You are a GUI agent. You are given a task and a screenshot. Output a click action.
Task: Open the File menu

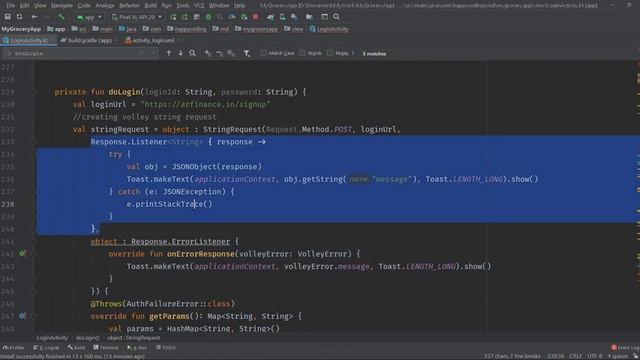[x=11, y=5]
